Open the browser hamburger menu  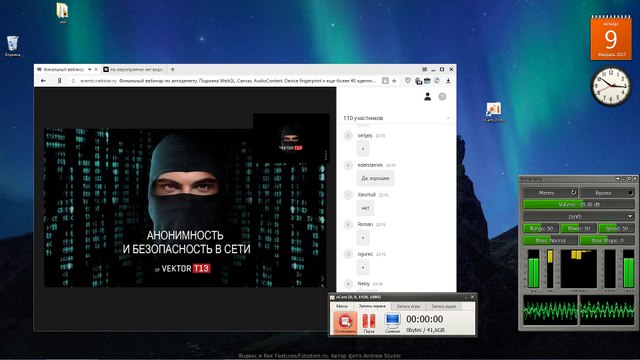click(424, 69)
